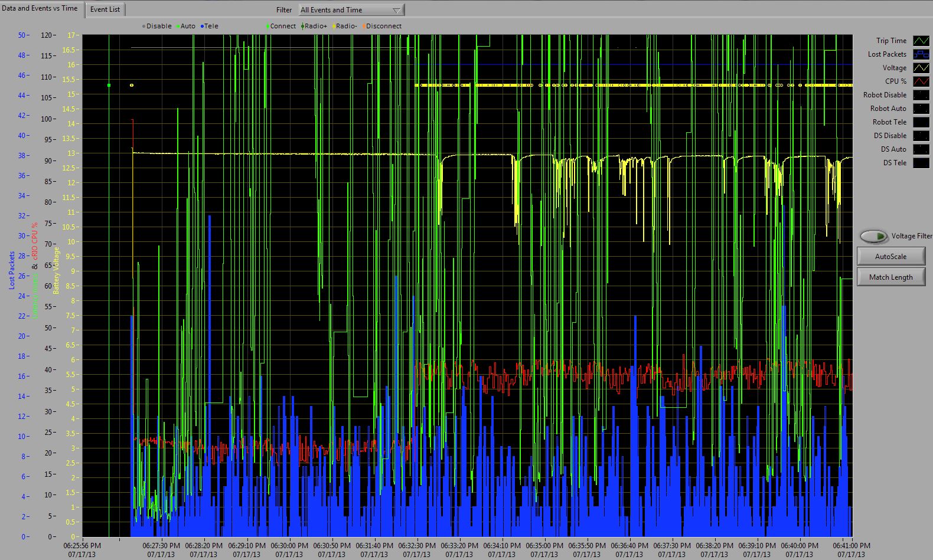Image resolution: width=933 pixels, height=560 pixels.
Task: Toggle the Voltage Filter switch
Action: click(x=873, y=236)
